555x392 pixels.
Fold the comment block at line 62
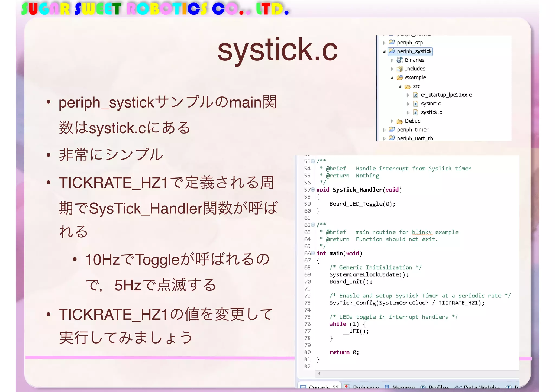pyautogui.click(x=313, y=225)
